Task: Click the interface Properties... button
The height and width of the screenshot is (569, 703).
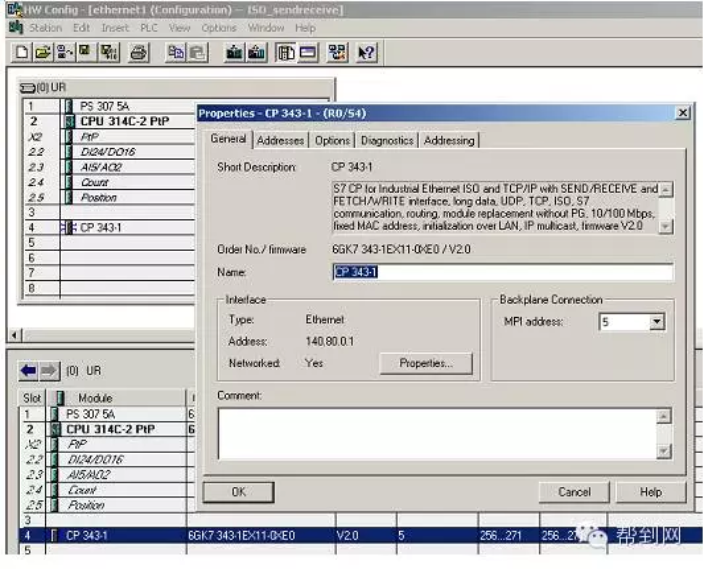Action: [426, 364]
